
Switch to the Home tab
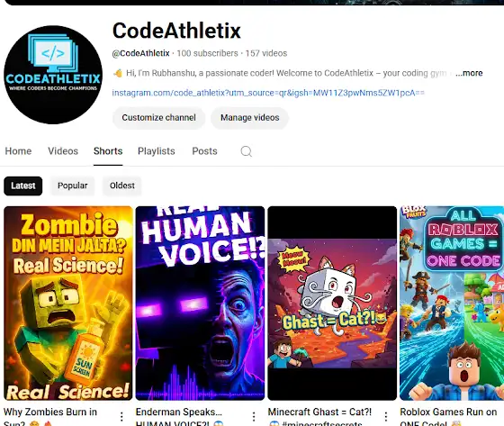click(x=18, y=151)
